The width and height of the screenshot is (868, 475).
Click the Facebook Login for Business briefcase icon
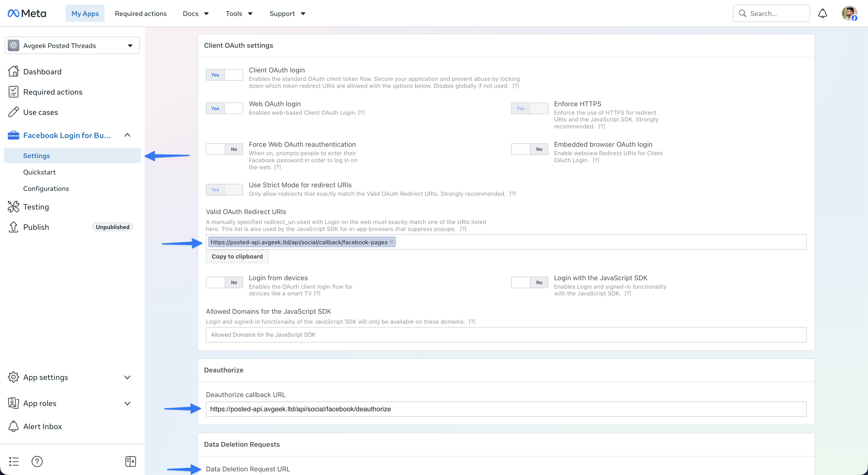pos(14,135)
